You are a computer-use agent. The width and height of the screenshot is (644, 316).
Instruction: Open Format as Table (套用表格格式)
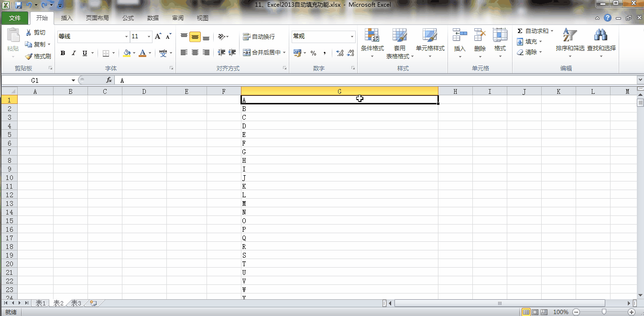[x=400, y=43]
